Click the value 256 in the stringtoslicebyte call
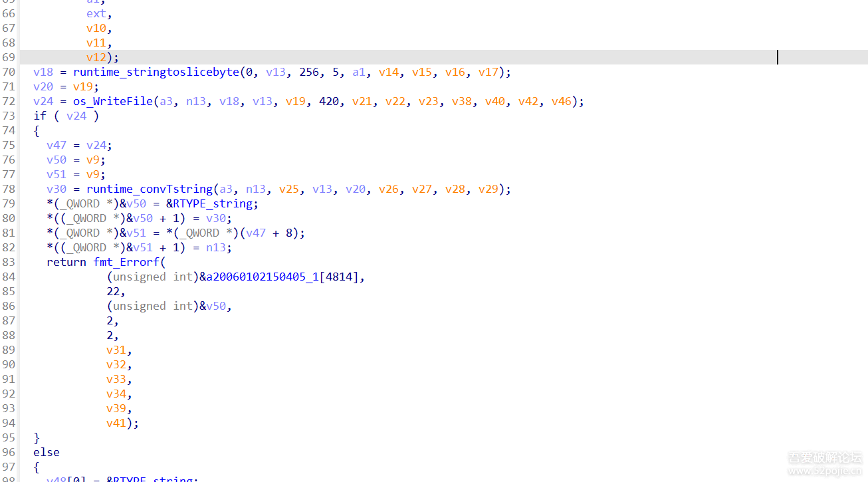The height and width of the screenshot is (482, 868). point(309,72)
